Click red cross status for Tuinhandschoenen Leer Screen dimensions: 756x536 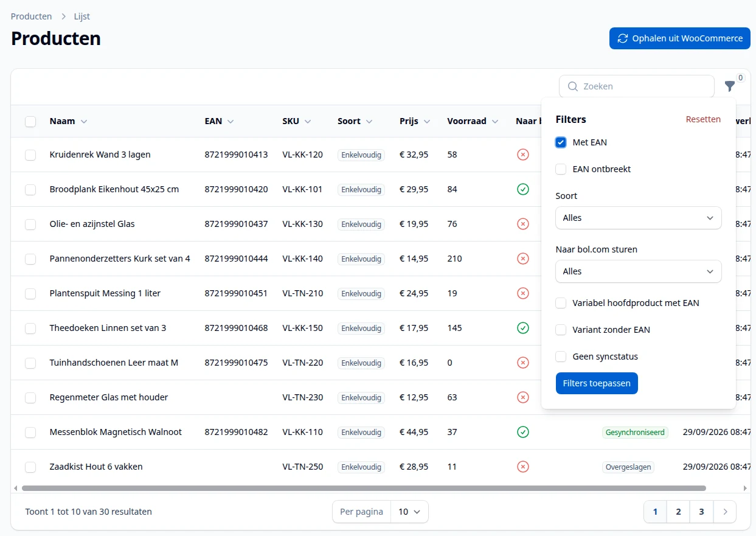522,363
